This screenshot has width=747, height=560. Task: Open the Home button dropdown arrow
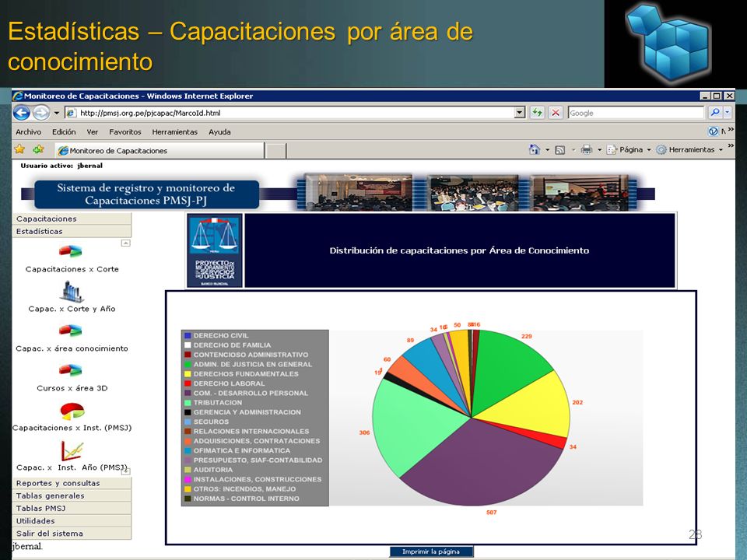pos(547,150)
